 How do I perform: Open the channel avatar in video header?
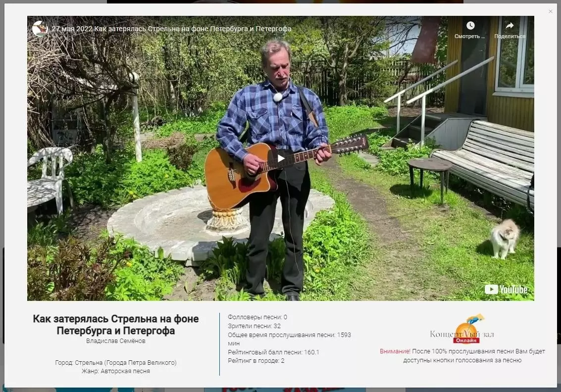40,29
